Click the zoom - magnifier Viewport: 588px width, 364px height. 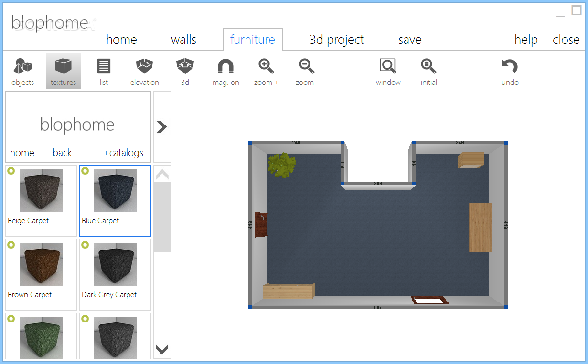coord(307,71)
